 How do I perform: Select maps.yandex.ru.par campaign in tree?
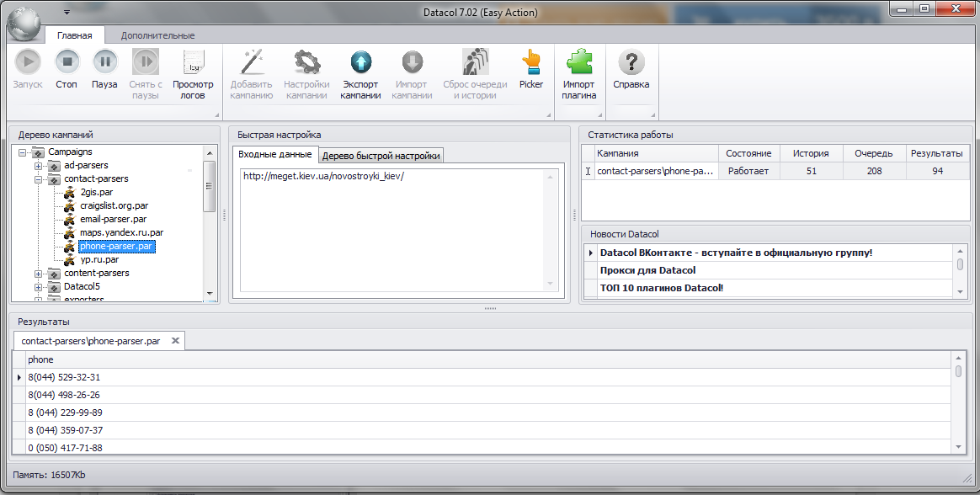pos(122,232)
